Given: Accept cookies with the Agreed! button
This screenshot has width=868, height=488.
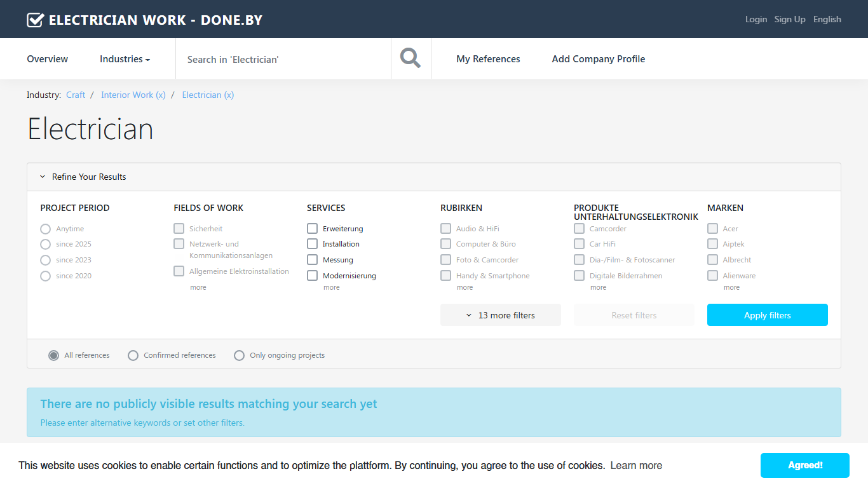Looking at the screenshot, I should (x=805, y=466).
